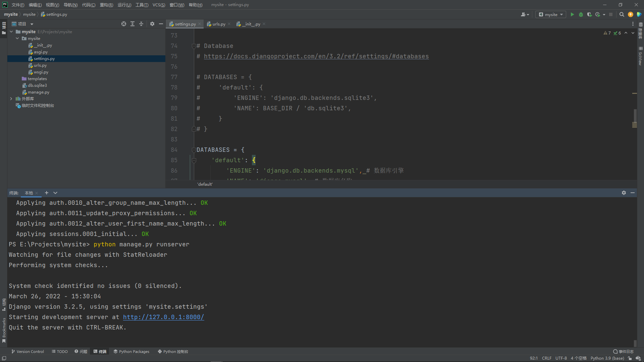Open the Edit menu

pos(35,5)
